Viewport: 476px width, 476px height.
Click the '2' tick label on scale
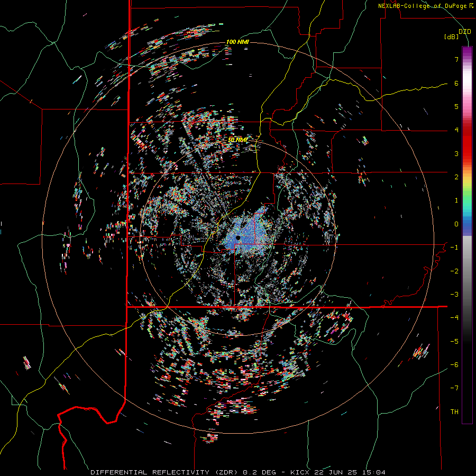click(456, 177)
